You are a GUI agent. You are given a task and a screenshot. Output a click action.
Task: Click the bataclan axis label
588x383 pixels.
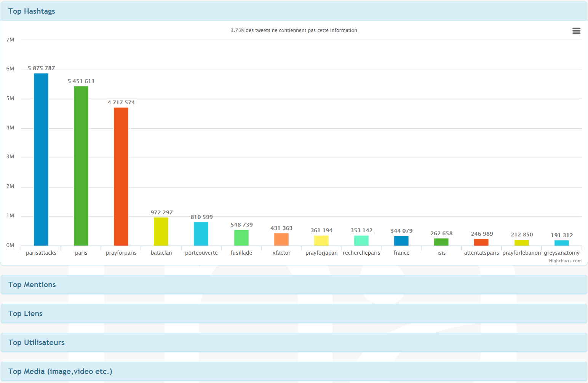[x=161, y=253]
